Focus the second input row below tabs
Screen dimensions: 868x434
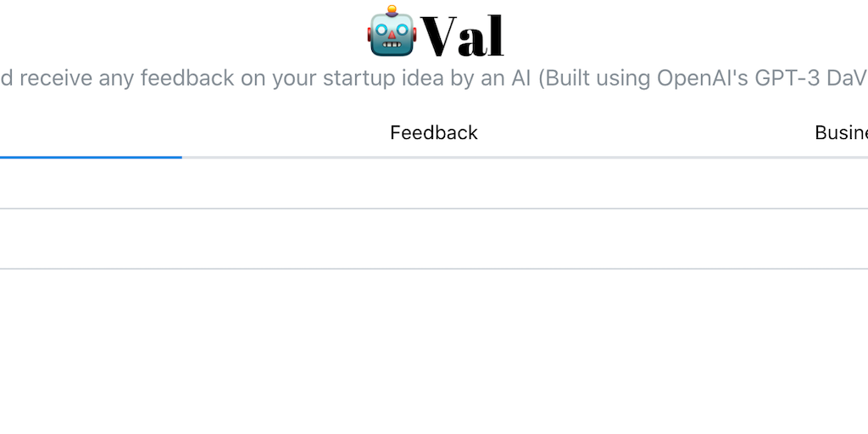(433, 239)
